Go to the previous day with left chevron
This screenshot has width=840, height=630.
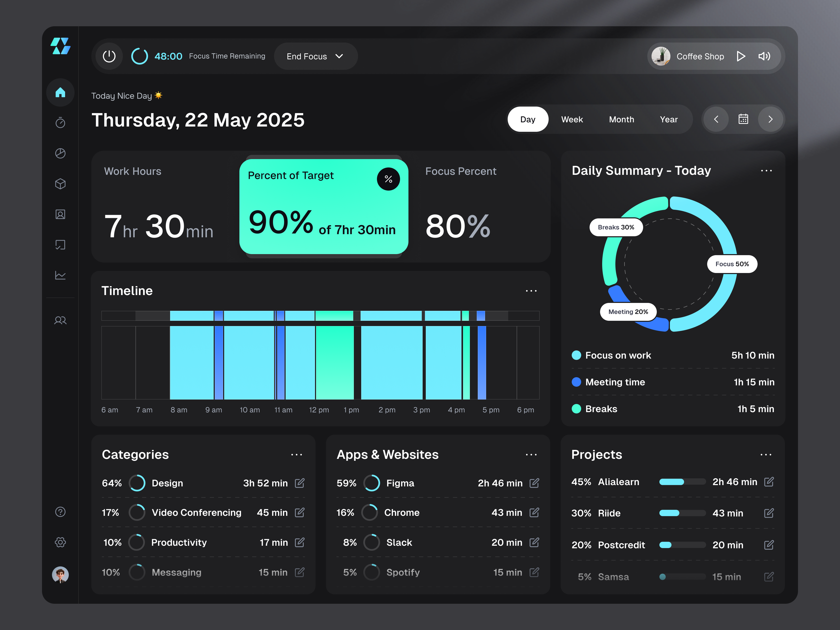click(x=716, y=119)
